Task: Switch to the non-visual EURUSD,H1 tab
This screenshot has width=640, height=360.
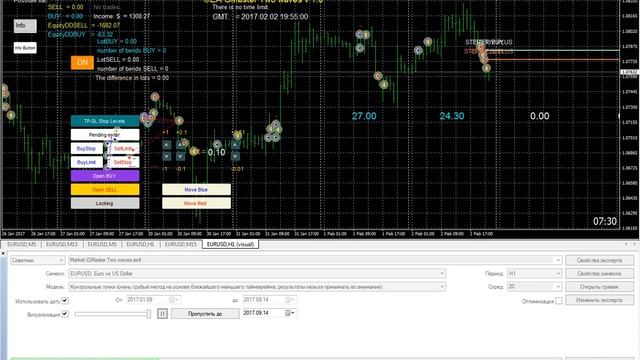Action: [x=140, y=244]
